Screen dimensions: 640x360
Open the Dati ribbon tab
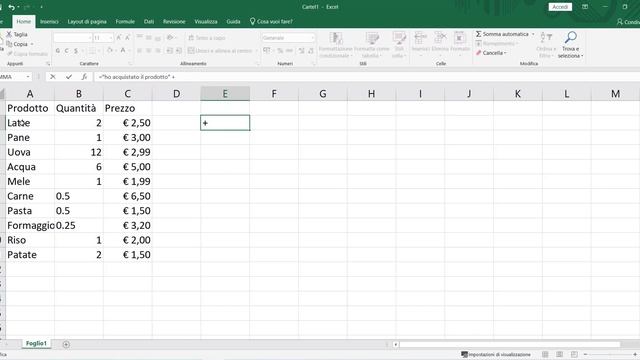[x=149, y=22]
